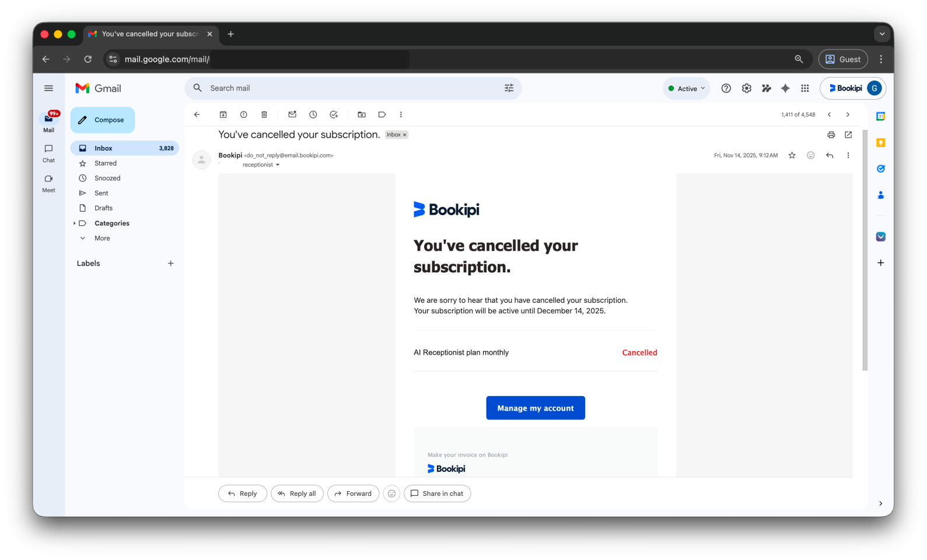Click the email vertical scrollbar
The height and width of the screenshot is (560, 927).
pyautogui.click(x=865, y=251)
